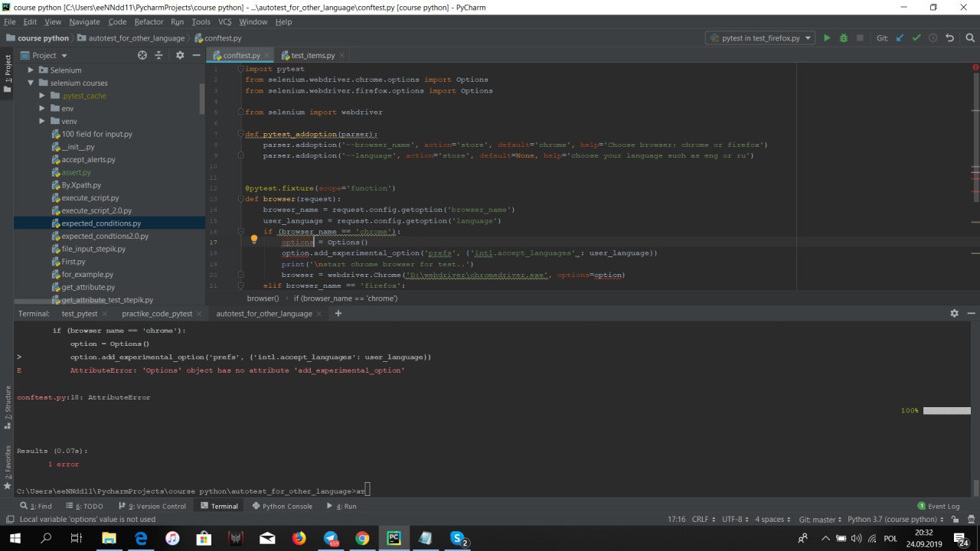Open Chrome from the taskbar
Viewport: 980px width, 551px height.
[x=362, y=538]
